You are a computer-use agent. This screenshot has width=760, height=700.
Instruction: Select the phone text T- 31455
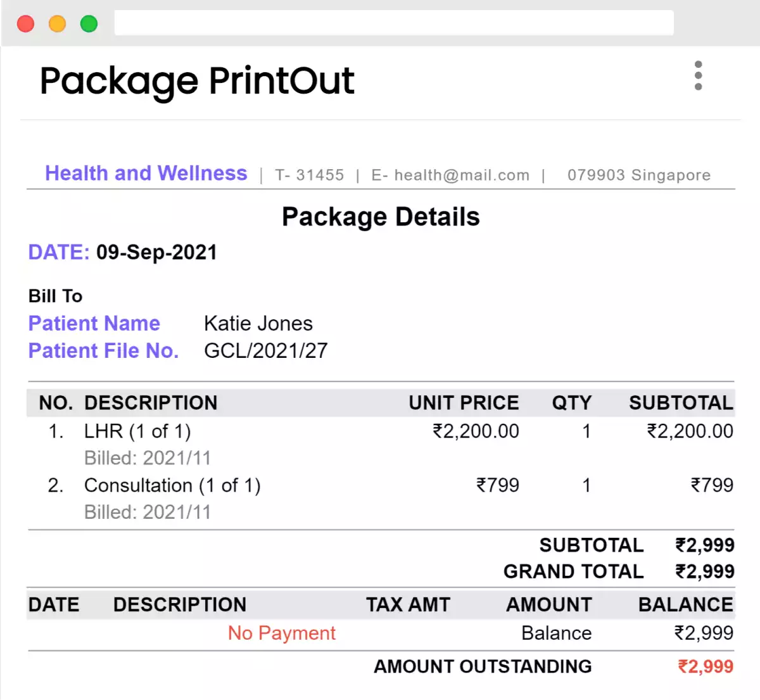[310, 175]
